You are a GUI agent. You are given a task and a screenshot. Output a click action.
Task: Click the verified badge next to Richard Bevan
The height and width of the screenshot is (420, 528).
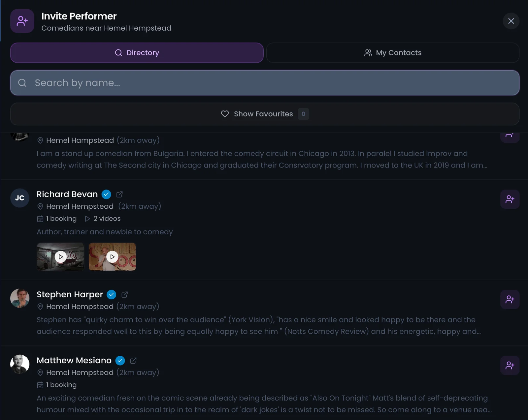click(106, 195)
